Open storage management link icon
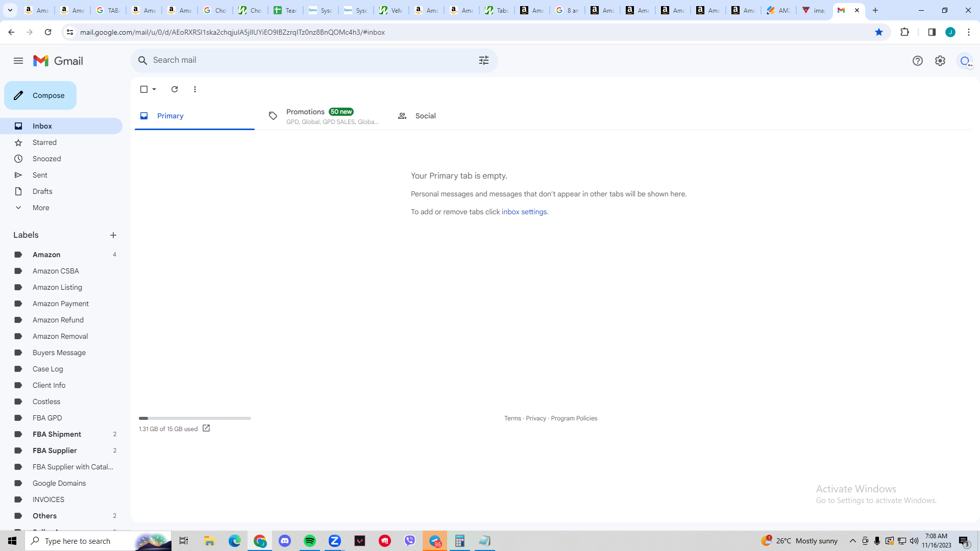Image resolution: width=980 pixels, height=551 pixels. tap(206, 429)
